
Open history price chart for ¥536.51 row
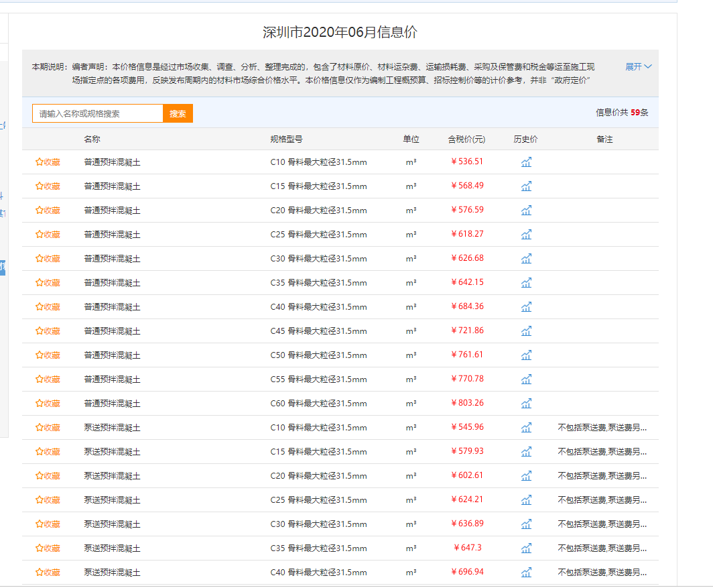pos(526,162)
